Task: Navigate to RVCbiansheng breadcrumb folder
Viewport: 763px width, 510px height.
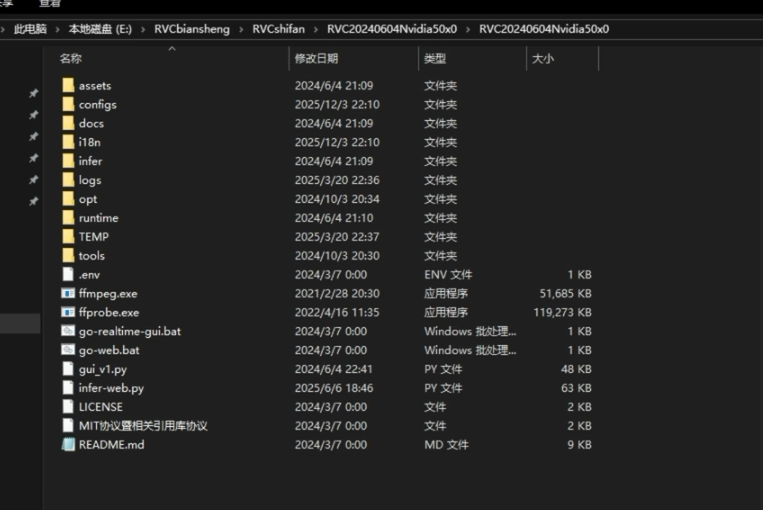Action: point(192,29)
